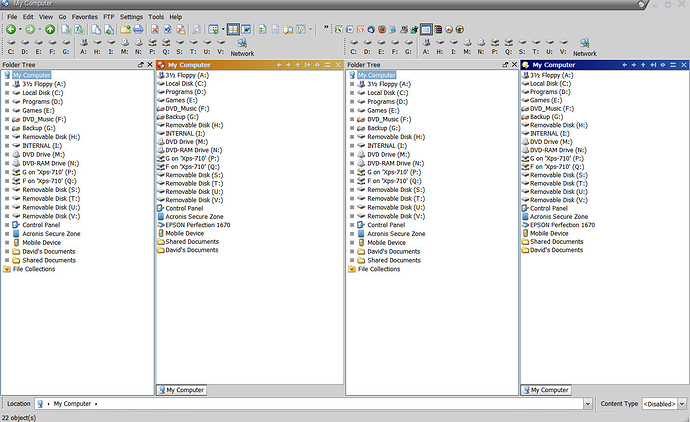Open the FTP menu

[109, 17]
